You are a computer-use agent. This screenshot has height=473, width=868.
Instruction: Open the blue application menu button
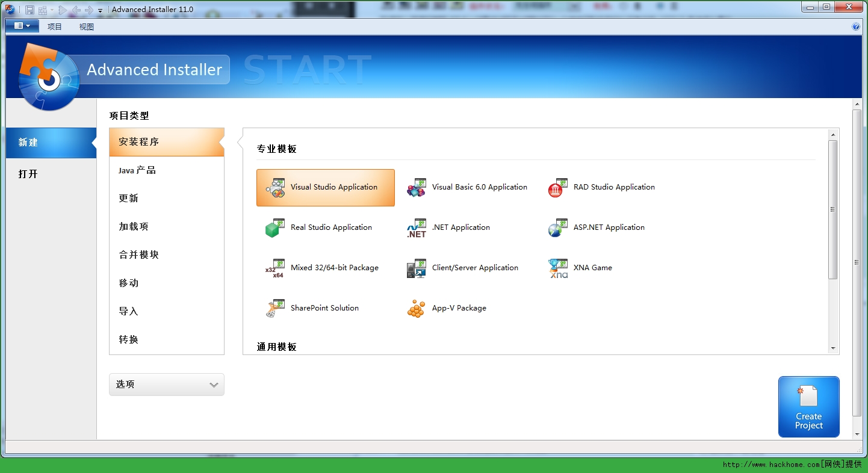tap(22, 26)
